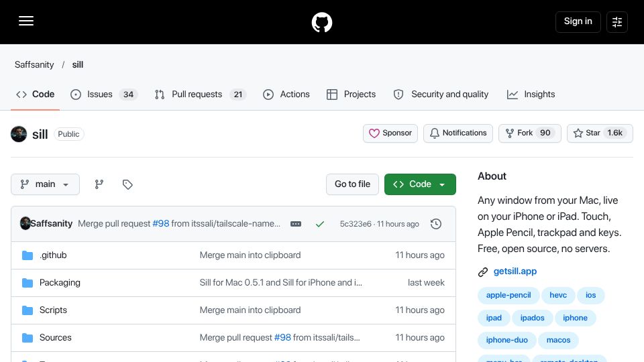
Task: View branches via the branch icon
Action: 99,184
